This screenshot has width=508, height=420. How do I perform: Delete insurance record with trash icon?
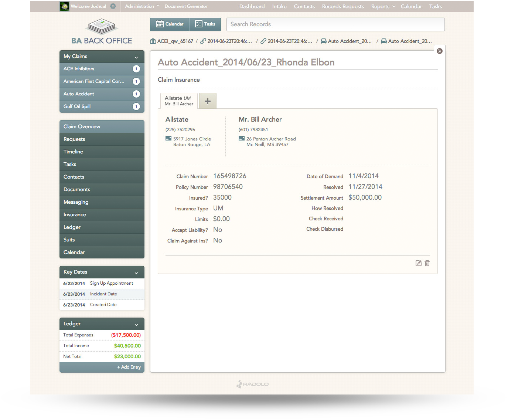tap(427, 263)
